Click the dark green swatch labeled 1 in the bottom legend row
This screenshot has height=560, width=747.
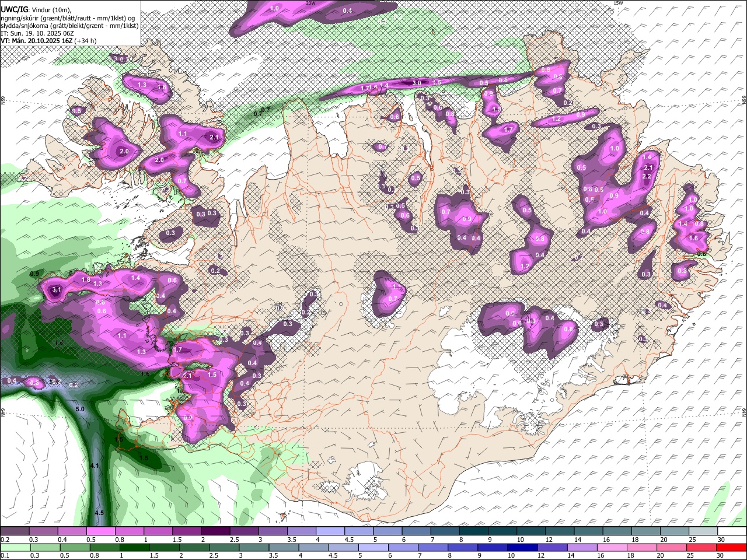pos(135,548)
